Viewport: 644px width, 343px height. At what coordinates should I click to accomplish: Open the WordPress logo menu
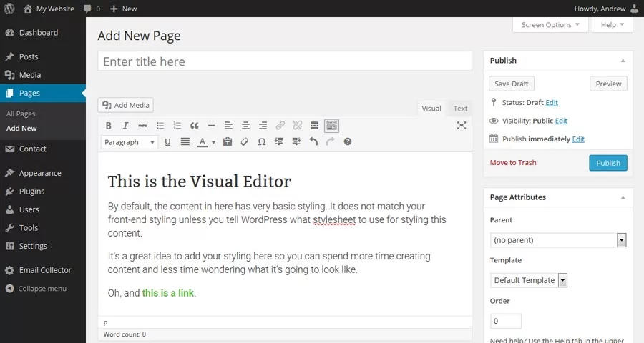tap(9, 9)
